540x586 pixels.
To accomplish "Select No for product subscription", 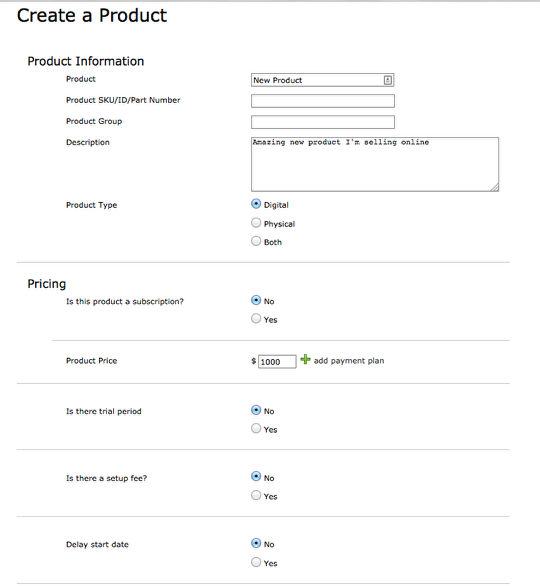I will click(256, 300).
